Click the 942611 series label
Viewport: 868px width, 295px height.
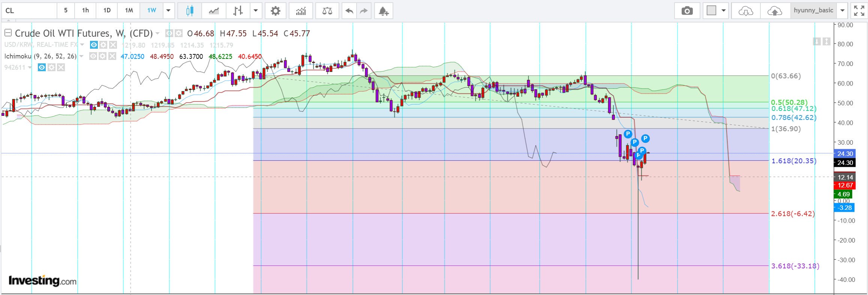tap(15, 67)
